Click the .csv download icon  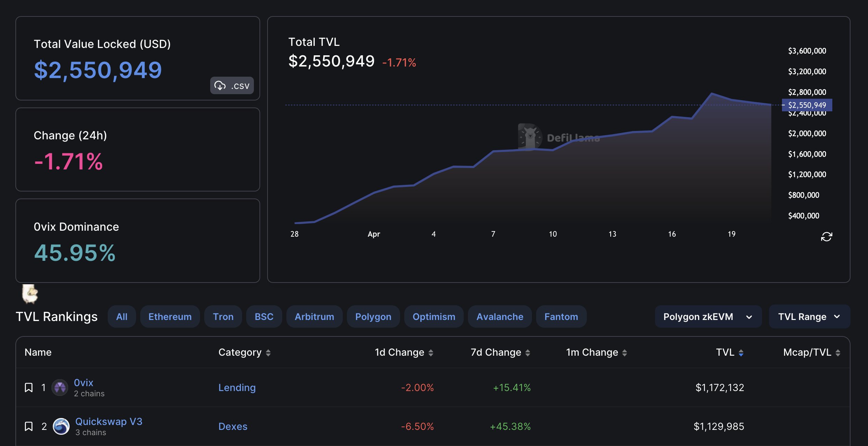click(x=220, y=85)
